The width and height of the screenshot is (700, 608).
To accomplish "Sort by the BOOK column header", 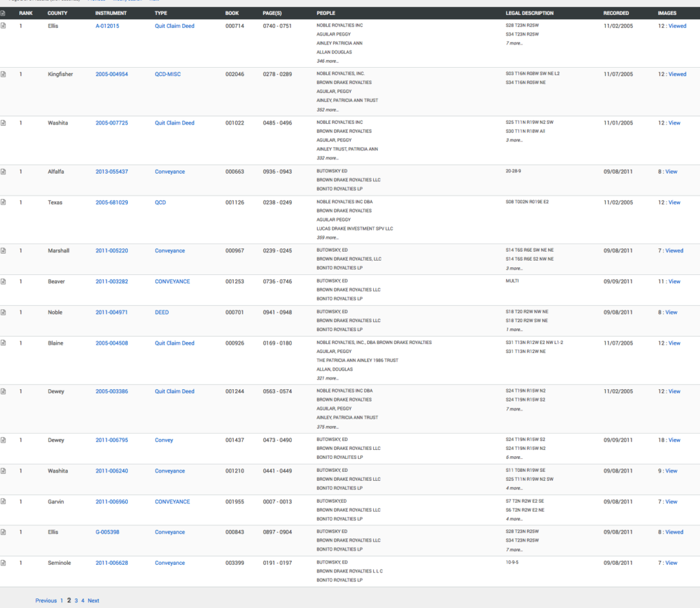I will coord(232,14).
